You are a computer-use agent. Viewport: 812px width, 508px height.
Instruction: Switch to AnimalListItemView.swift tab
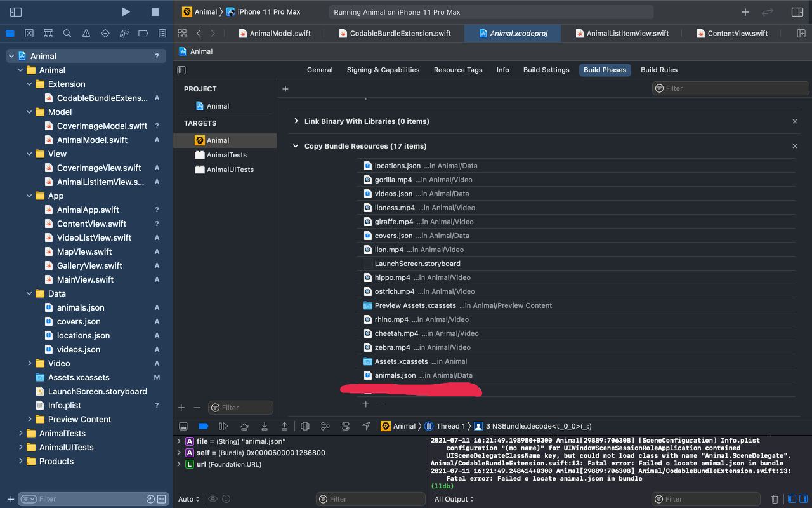coord(622,33)
